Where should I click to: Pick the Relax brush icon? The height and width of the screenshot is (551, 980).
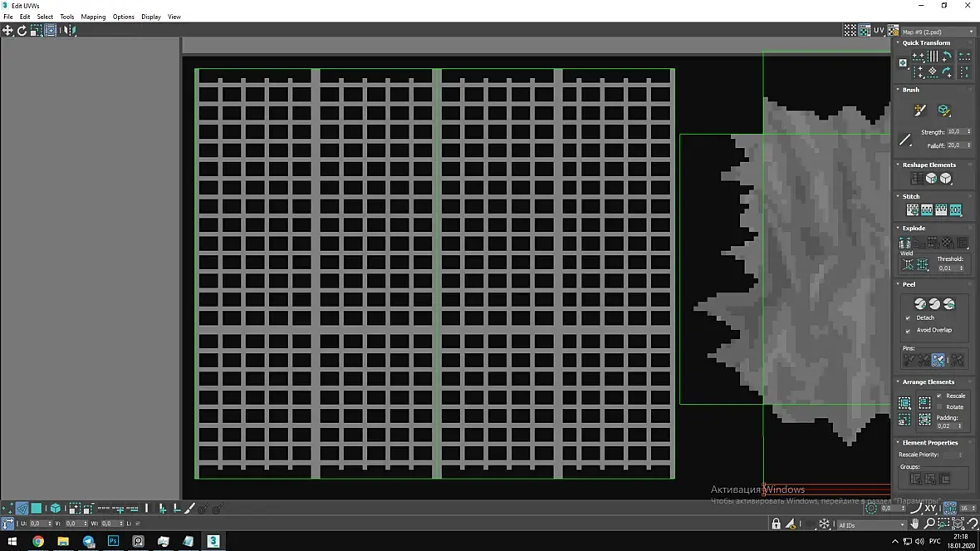943,111
